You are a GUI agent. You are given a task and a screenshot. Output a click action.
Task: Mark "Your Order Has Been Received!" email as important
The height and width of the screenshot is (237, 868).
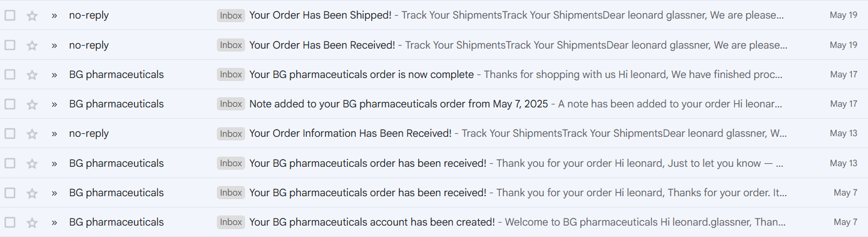(x=54, y=45)
